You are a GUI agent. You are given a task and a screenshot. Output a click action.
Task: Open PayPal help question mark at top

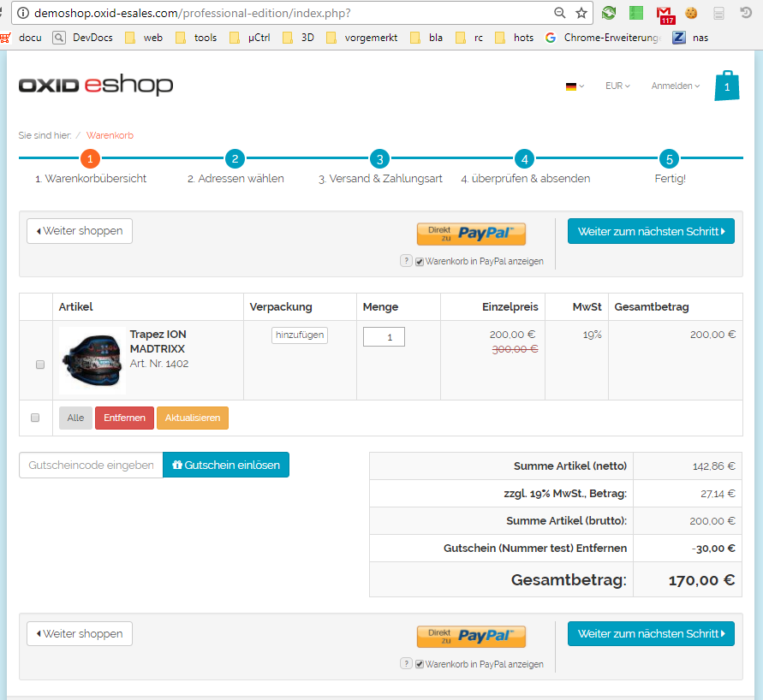pyautogui.click(x=406, y=261)
